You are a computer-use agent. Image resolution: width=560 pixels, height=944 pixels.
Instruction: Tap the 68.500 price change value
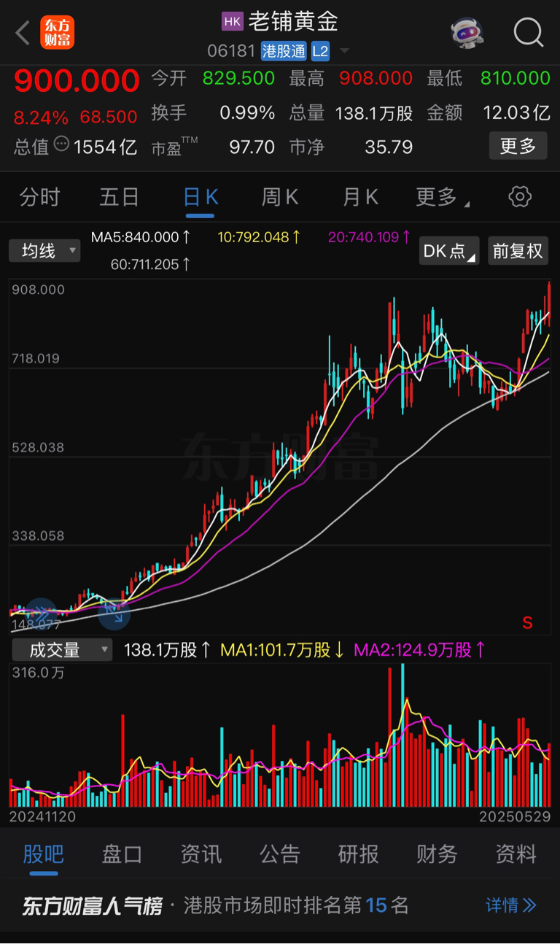109,117
